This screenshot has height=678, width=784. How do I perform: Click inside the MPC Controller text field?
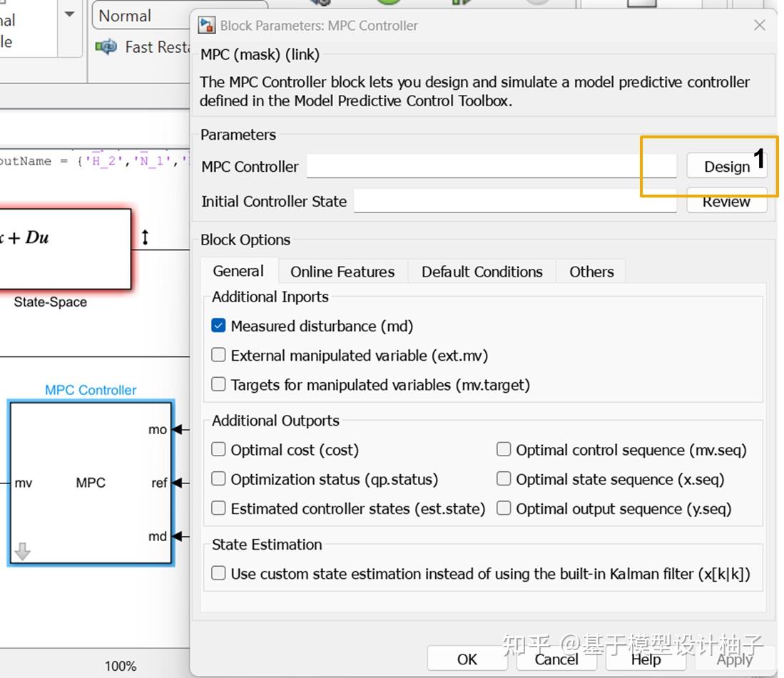(x=492, y=165)
